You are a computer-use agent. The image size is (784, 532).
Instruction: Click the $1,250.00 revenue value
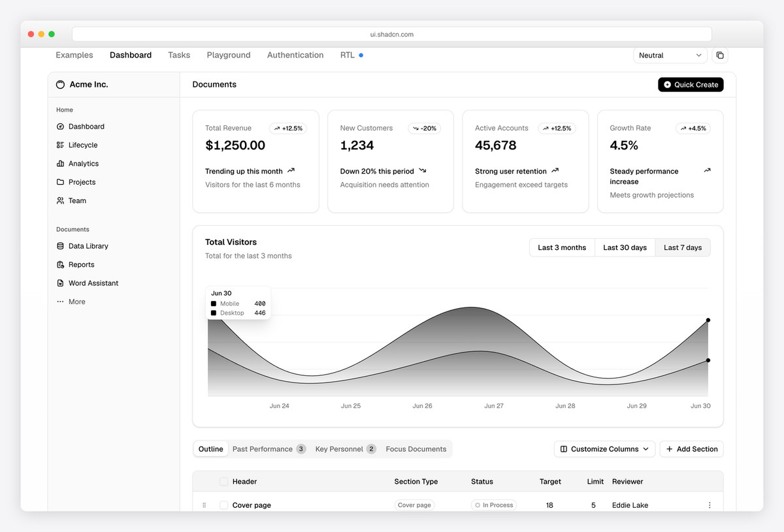pyautogui.click(x=235, y=146)
